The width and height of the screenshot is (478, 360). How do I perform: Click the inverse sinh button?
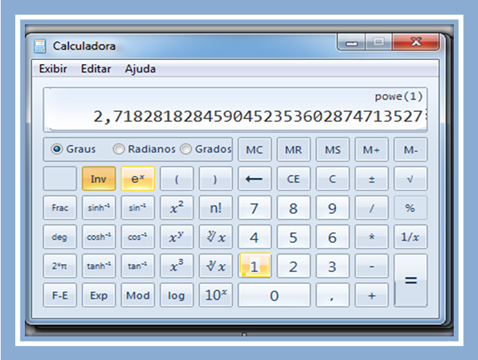[99, 208]
